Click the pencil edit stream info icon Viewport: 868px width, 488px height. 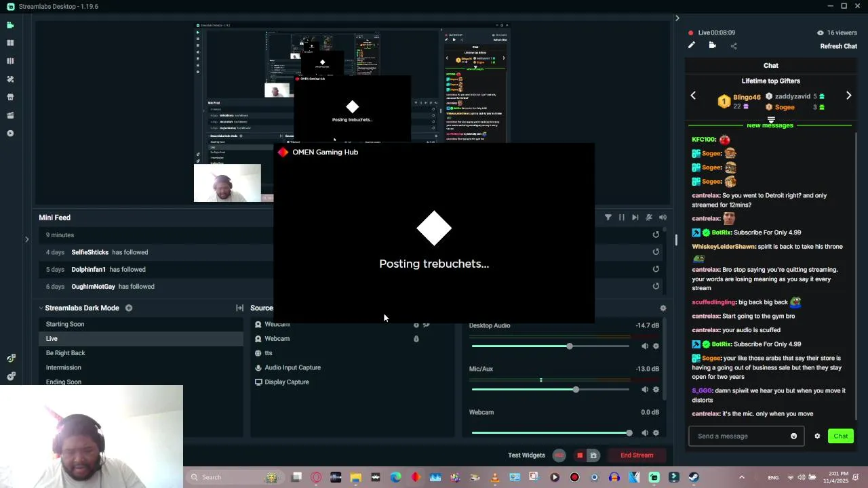[x=692, y=45]
